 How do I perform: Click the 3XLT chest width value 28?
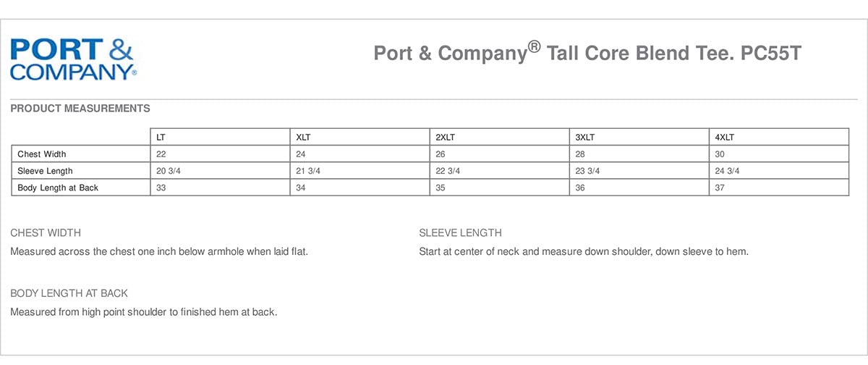pyautogui.click(x=580, y=154)
